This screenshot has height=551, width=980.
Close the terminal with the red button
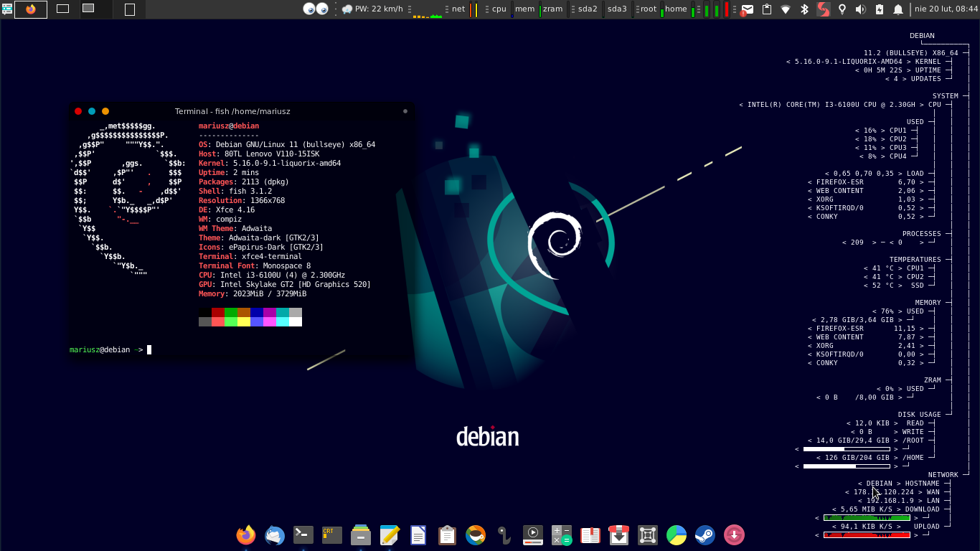(78, 111)
